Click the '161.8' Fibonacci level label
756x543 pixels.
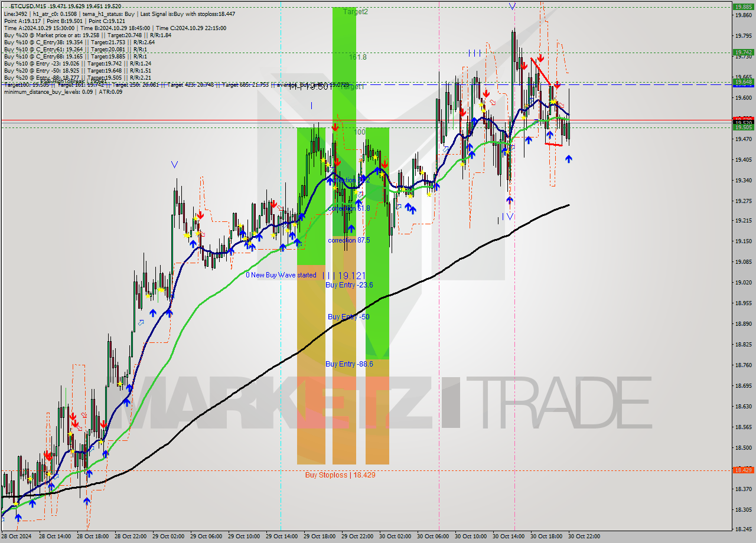(358, 57)
